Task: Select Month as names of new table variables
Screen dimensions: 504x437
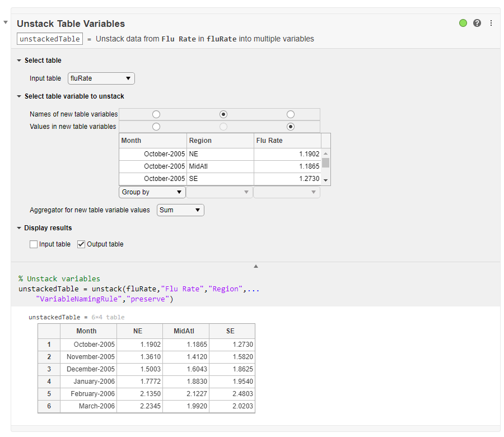Action: 156,114
